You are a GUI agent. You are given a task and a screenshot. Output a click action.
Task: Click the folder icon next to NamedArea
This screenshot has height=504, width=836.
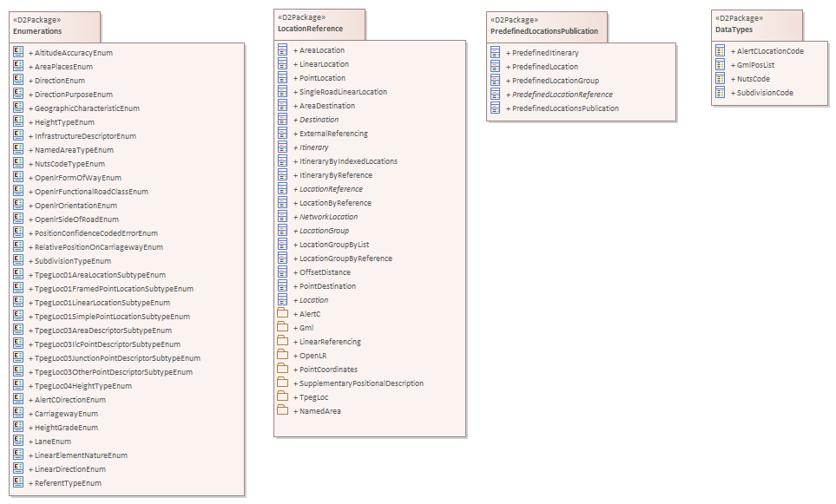[281, 411]
